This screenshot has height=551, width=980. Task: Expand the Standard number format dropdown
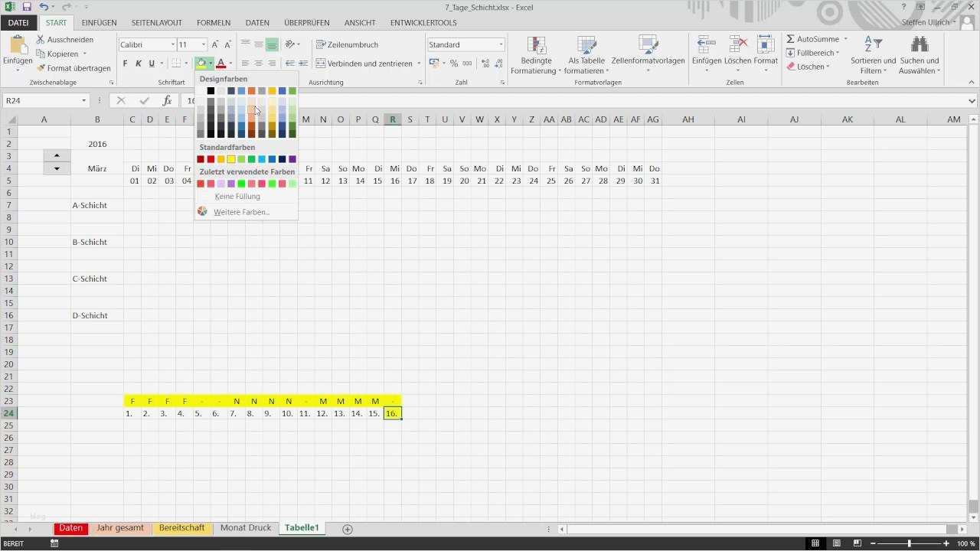click(x=501, y=44)
